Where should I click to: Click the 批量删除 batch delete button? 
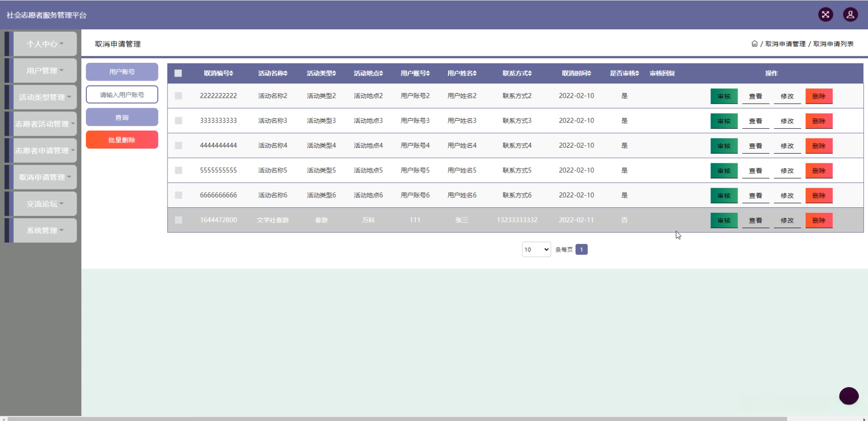[x=122, y=140]
